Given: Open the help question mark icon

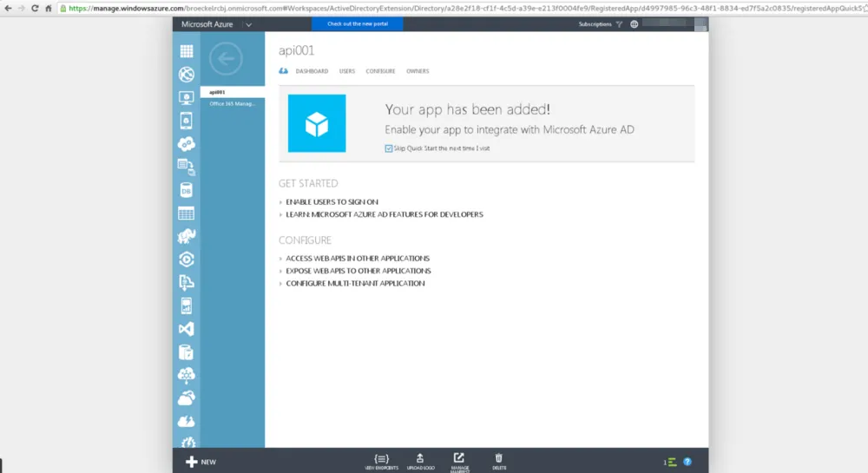Looking at the screenshot, I should click(687, 462).
